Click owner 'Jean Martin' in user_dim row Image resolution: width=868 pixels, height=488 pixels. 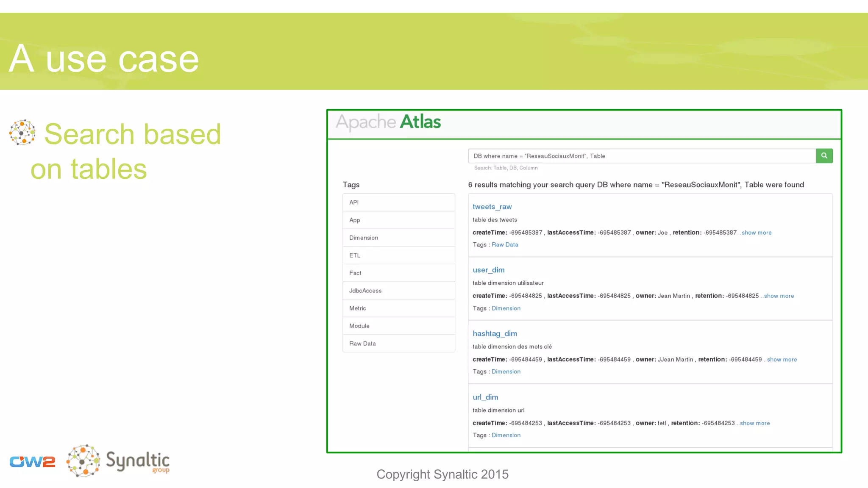[x=674, y=296]
